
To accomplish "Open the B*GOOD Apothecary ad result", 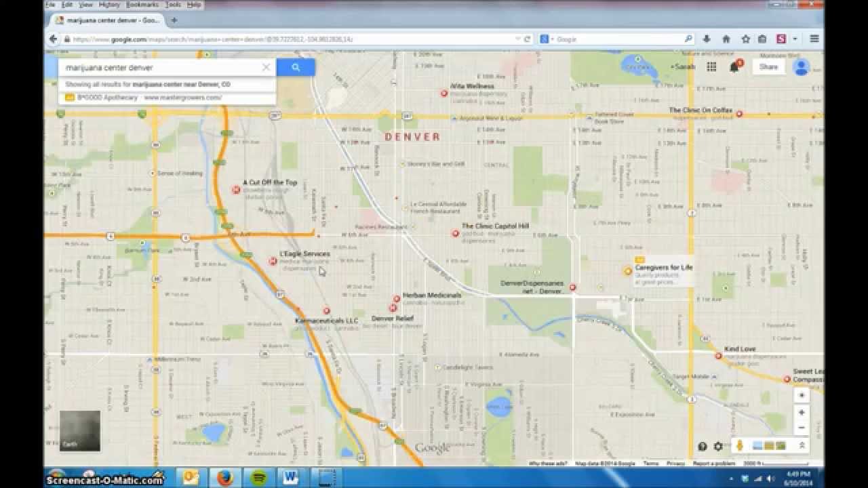I will pyautogui.click(x=167, y=98).
